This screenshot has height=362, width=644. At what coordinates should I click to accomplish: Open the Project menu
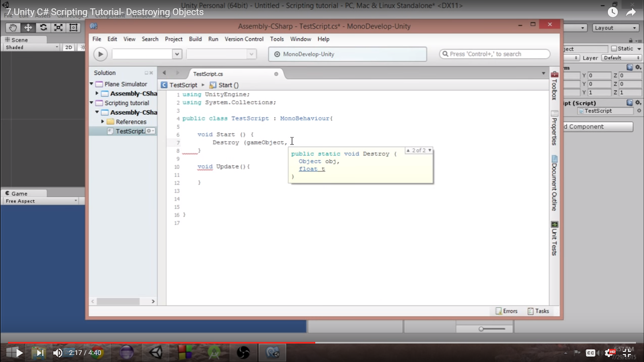173,39
